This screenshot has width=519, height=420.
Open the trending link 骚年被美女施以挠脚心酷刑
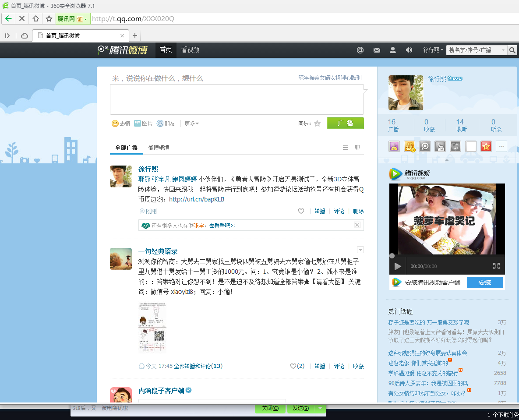[x=330, y=78]
